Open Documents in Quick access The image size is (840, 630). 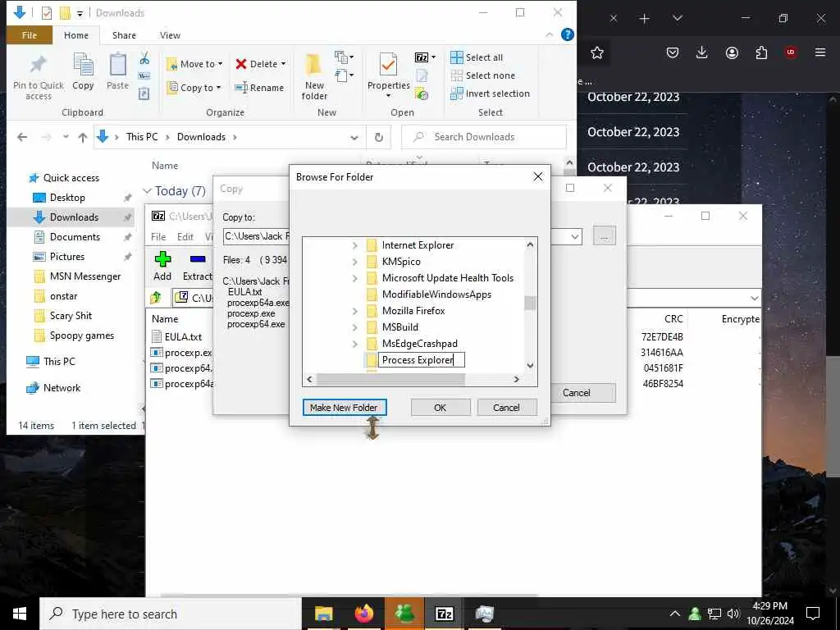(x=75, y=237)
